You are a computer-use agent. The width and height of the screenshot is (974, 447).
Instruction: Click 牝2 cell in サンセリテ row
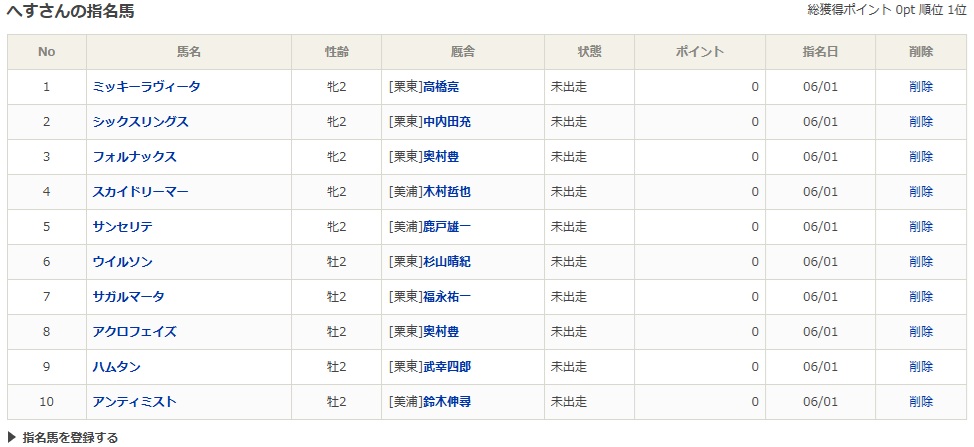coord(337,227)
